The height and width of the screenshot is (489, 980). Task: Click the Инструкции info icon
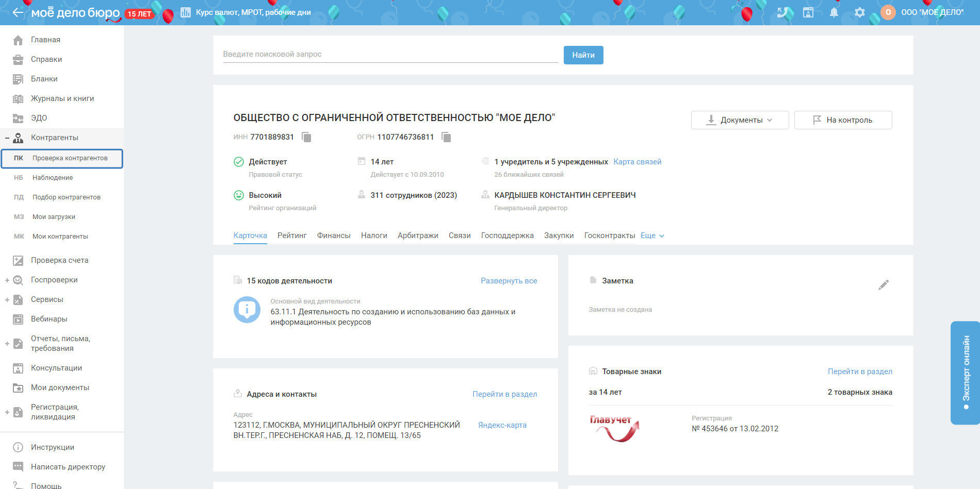coord(18,447)
